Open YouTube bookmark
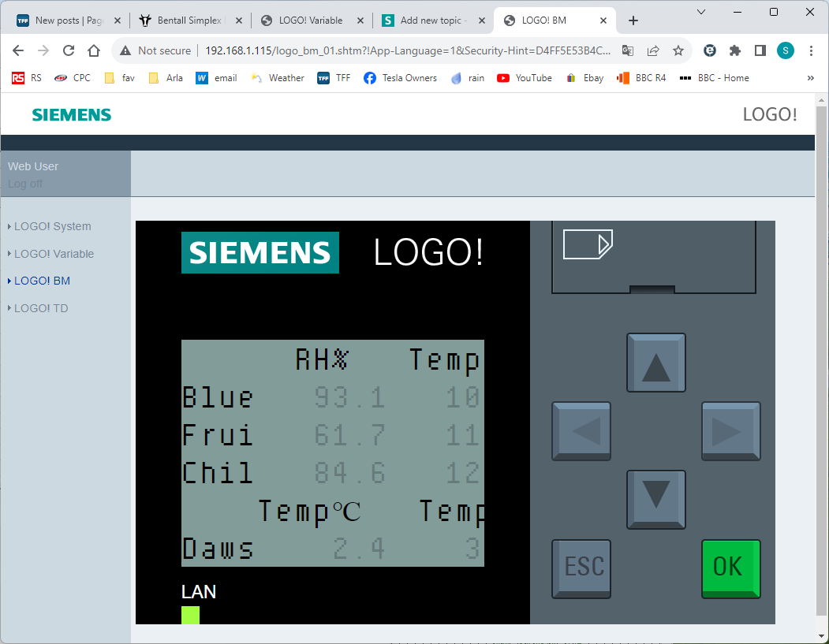This screenshot has width=829, height=644. [525, 78]
